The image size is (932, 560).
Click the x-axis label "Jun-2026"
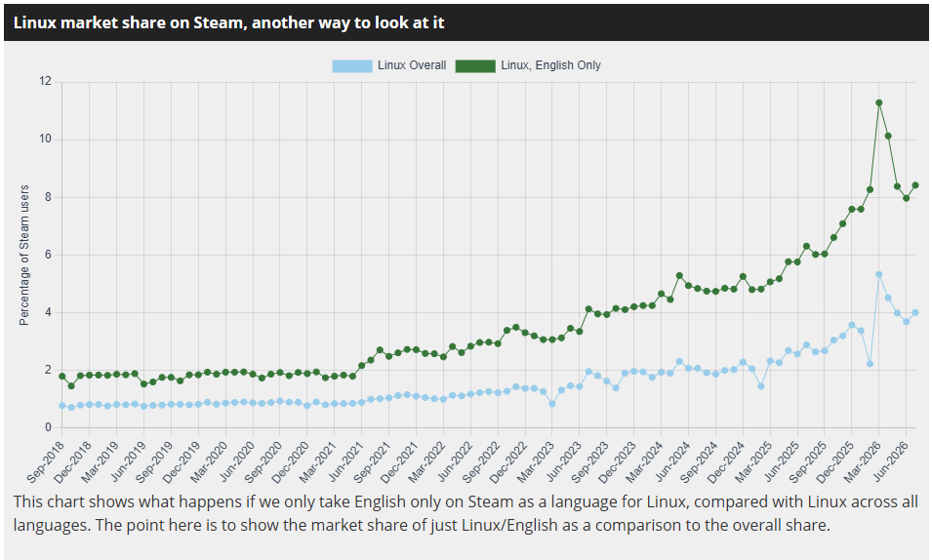(x=891, y=461)
